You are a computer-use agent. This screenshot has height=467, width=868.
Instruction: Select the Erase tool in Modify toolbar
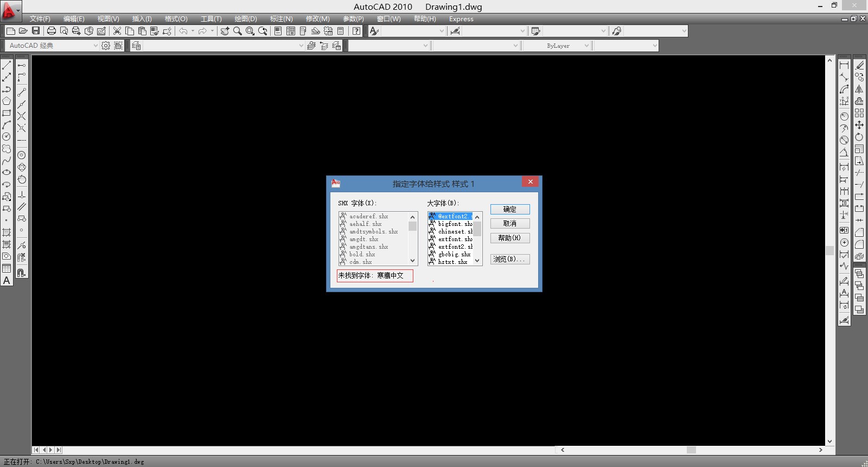pos(859,65)
